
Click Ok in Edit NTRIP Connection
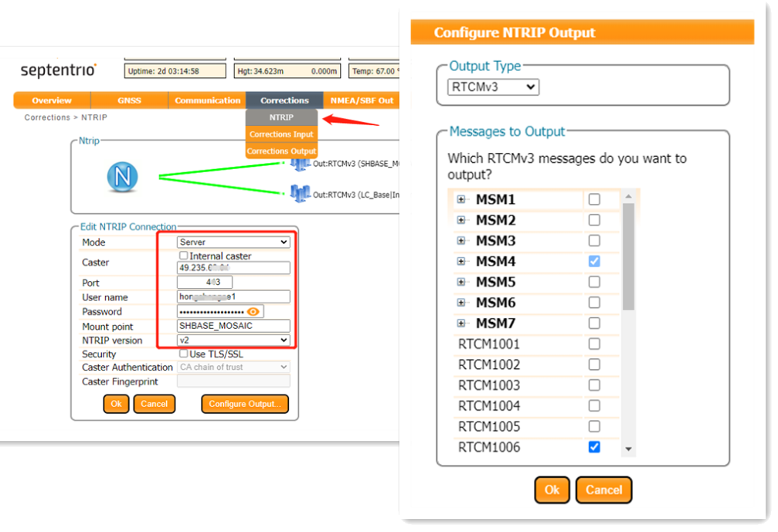[x=116, y=404]
